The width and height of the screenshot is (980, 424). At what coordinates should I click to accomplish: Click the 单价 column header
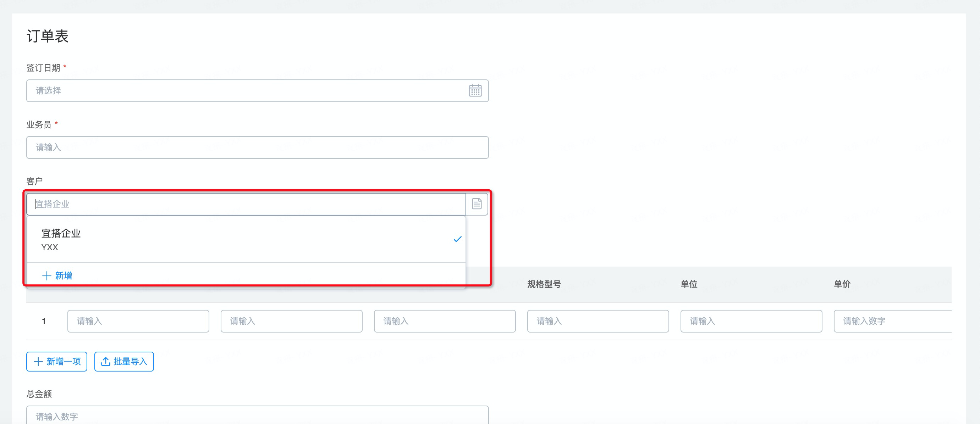[x=842, y=284]
